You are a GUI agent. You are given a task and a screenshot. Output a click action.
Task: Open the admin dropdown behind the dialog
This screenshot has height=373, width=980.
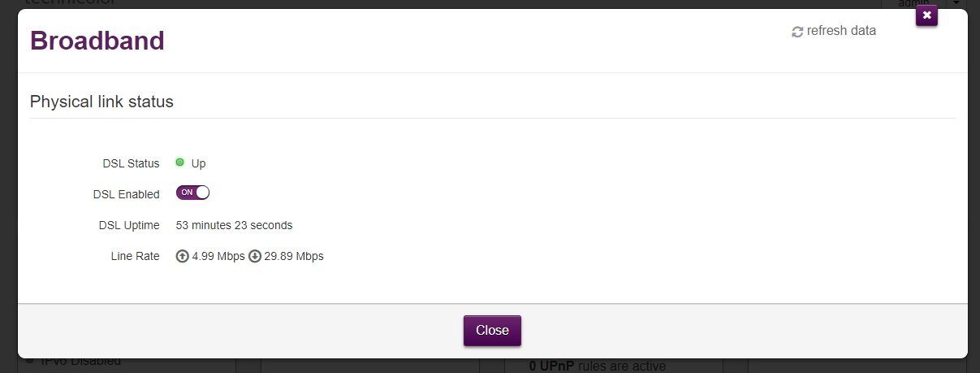[956, 4]
